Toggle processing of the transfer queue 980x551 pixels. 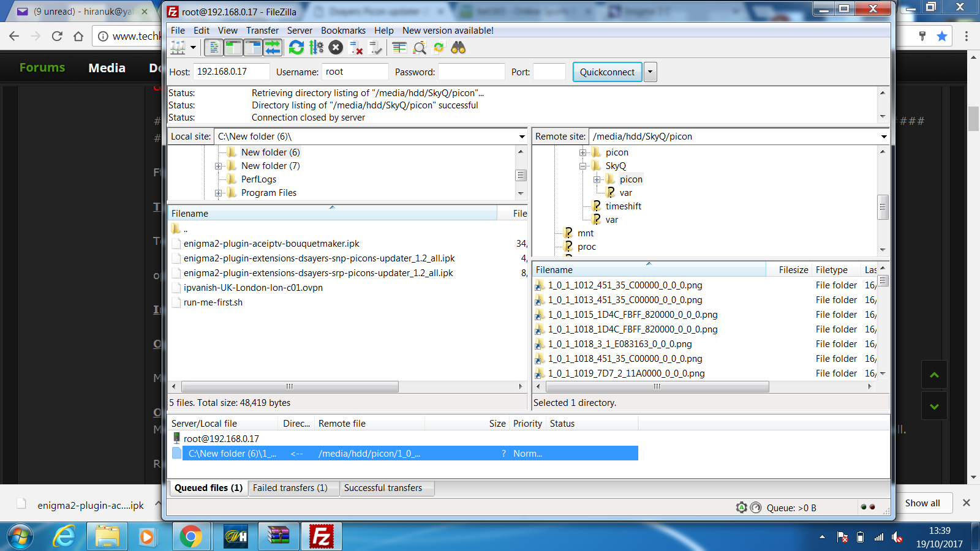point(316,47)
